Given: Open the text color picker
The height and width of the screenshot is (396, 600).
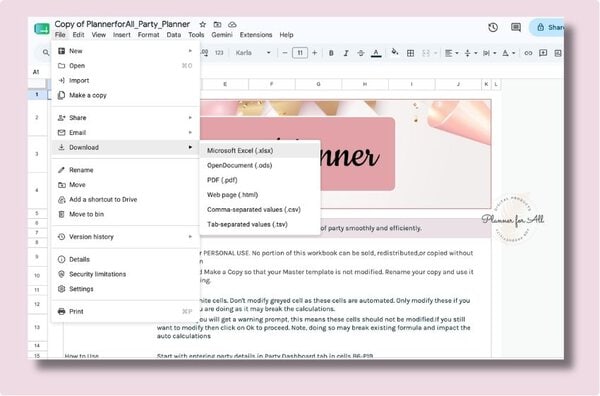Looking at the screenshot, I should (x=376, y=53).
